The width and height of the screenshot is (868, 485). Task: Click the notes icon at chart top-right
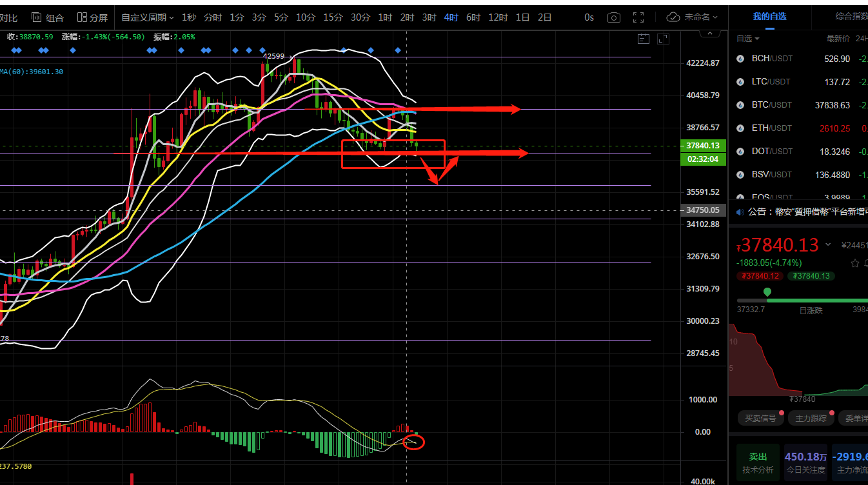643,39
